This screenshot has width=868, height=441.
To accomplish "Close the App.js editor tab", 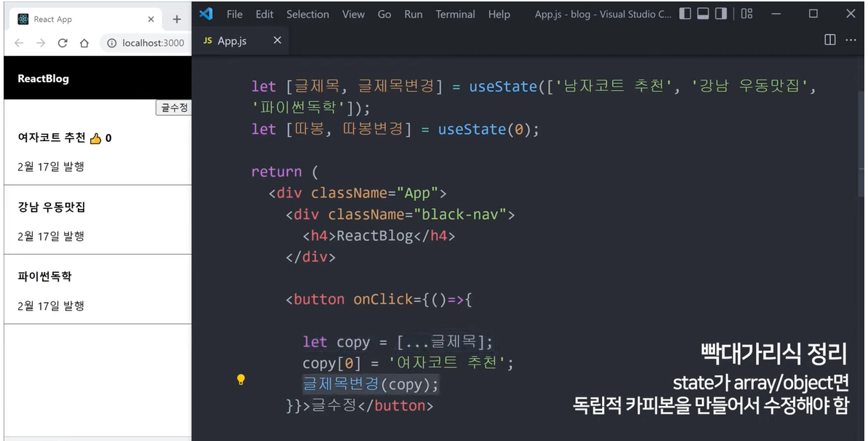I will pos(278,40).
